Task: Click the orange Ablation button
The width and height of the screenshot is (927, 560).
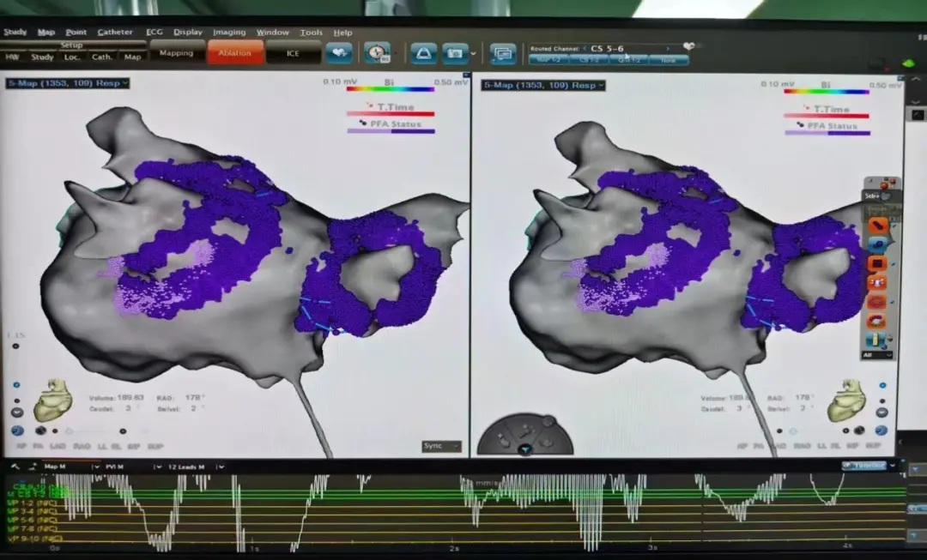Action: click(234, 53)
